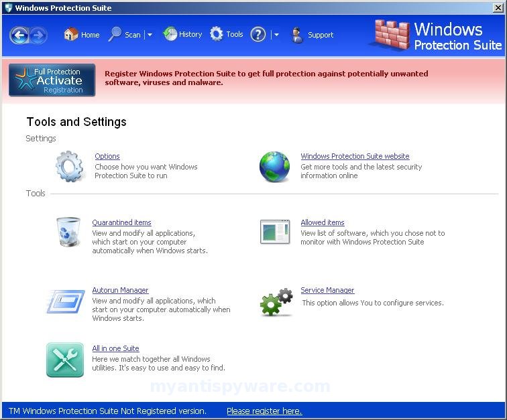
Task: Click the 'Please register here.' link
Action: coord(264,411)
